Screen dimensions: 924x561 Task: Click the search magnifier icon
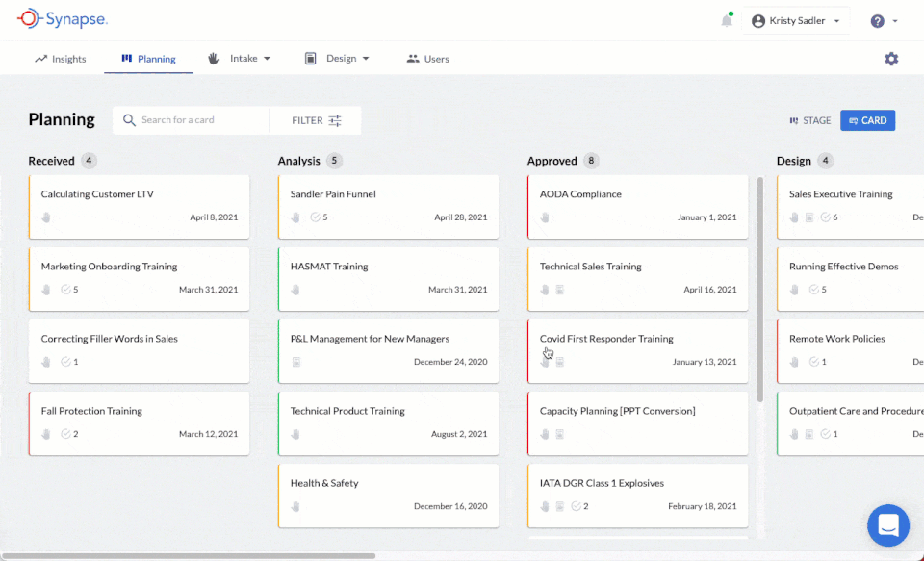coord(129,120)
